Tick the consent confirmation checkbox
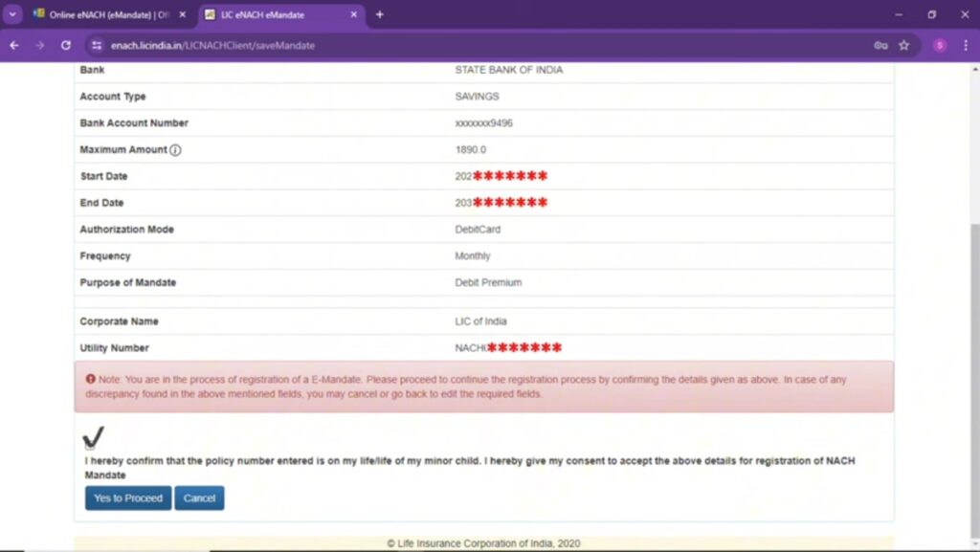This screenshot has height=552, width=980. point(90,445)
